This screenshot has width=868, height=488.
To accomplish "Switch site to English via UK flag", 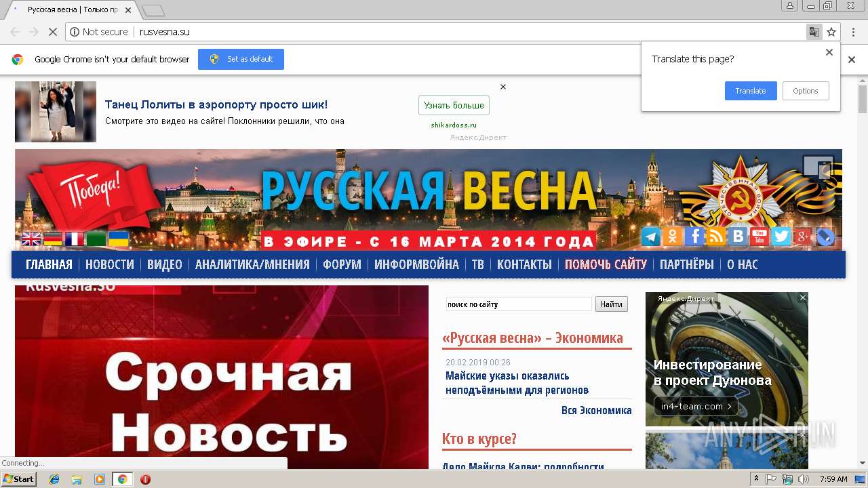I will (x=31, y=239).
